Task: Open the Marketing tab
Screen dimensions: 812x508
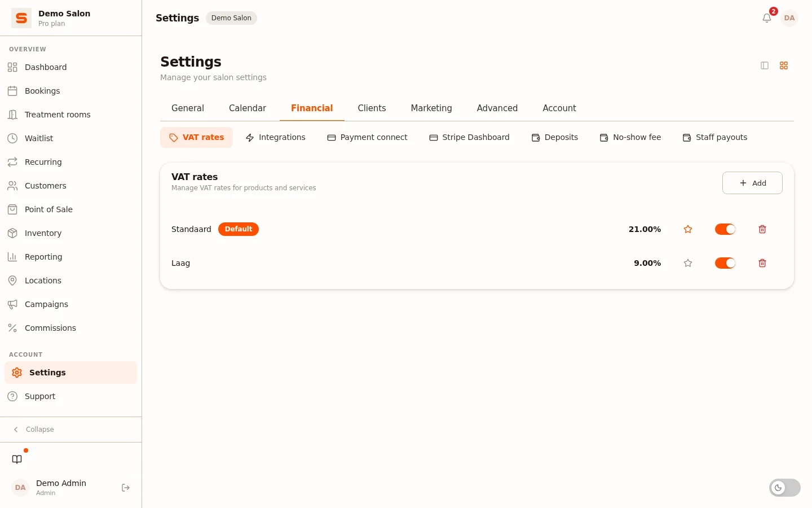Action: pyautogui.click(x=431, y=108)
